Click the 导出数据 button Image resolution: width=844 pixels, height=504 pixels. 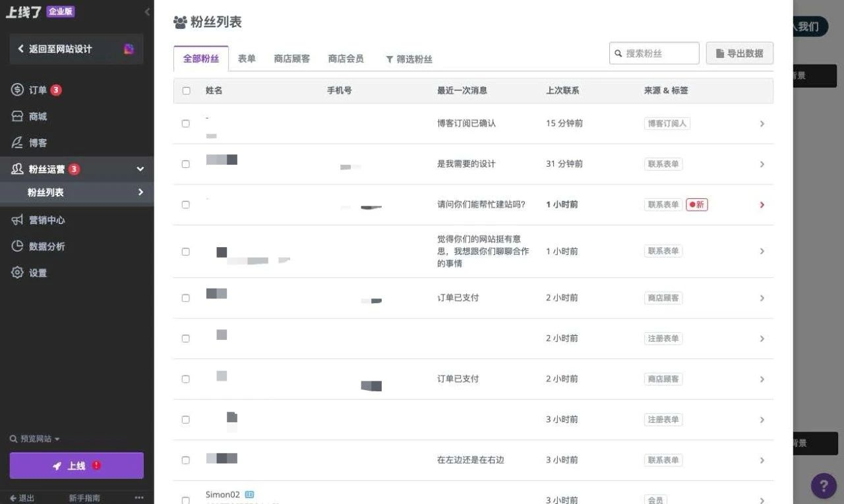pos(740,53)
